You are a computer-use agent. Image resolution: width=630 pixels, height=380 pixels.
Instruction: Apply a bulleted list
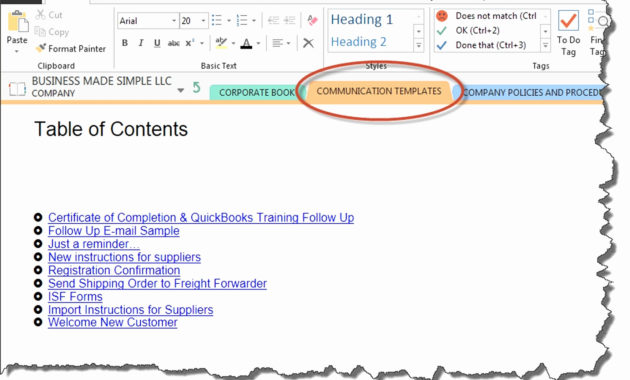pyautogui.click(x=217, y=20)
